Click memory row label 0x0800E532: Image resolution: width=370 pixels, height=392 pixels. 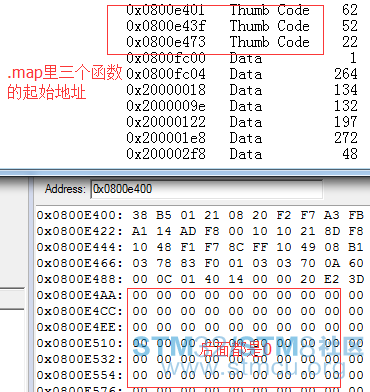[x=80, y=359]
